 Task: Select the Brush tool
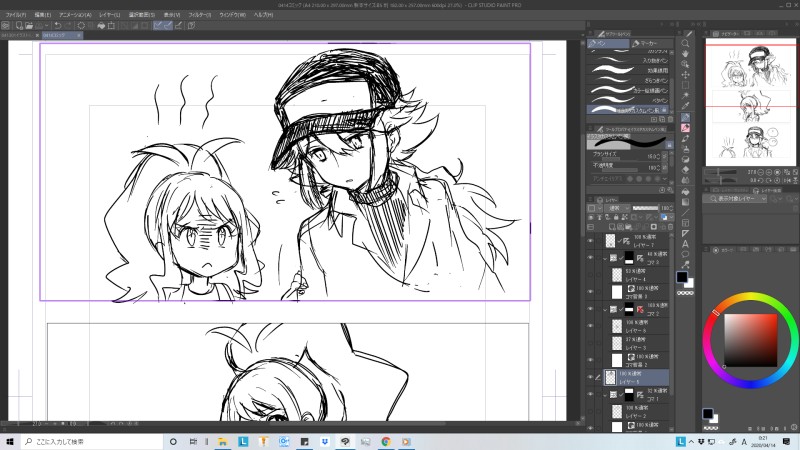coord(685,139)
